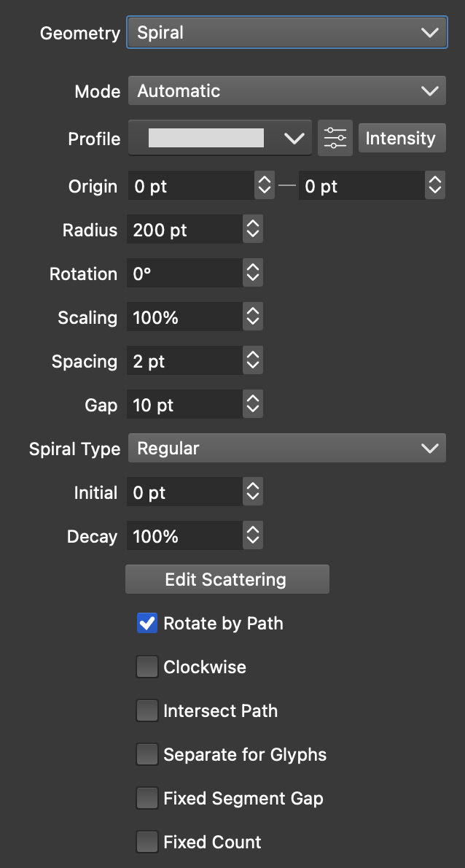Screen dimensions: 465x868
Task: Click the Gap stepper arrows
Action: 253,405
